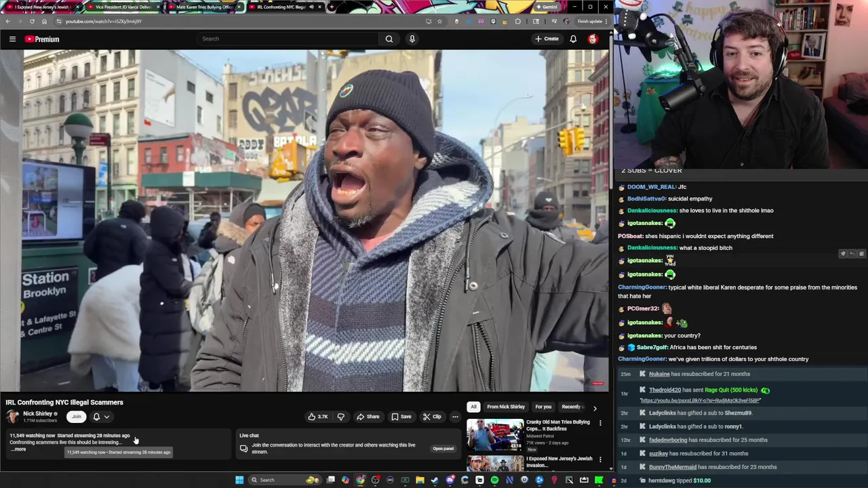Select the 'All' filter chip
Screen dimensions: 868x488
pos(473,407)
